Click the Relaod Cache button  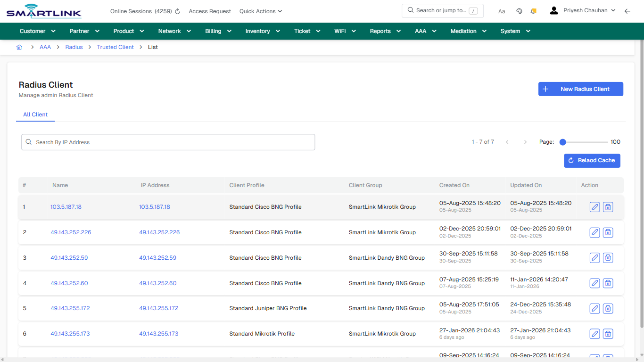592,160
